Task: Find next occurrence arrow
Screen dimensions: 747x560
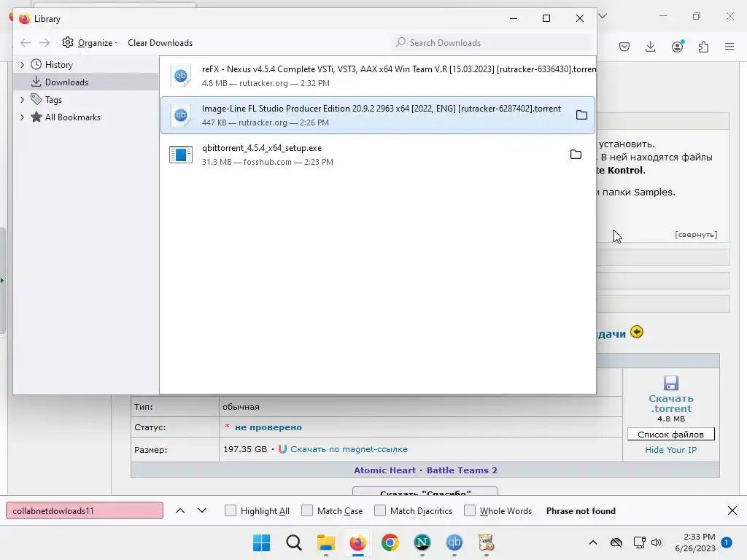Action: point(202,511)
